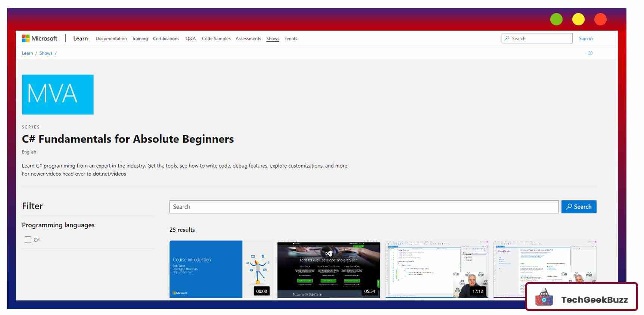Click the Microsoft logo
Image resolution: width=644 pixels, height=315 pixels.
point(40,38)
